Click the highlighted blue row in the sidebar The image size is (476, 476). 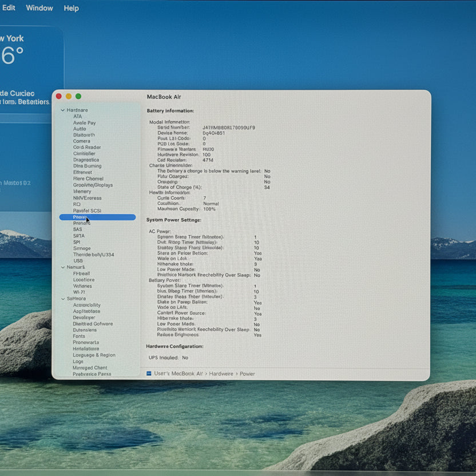[x=97, y=217]
